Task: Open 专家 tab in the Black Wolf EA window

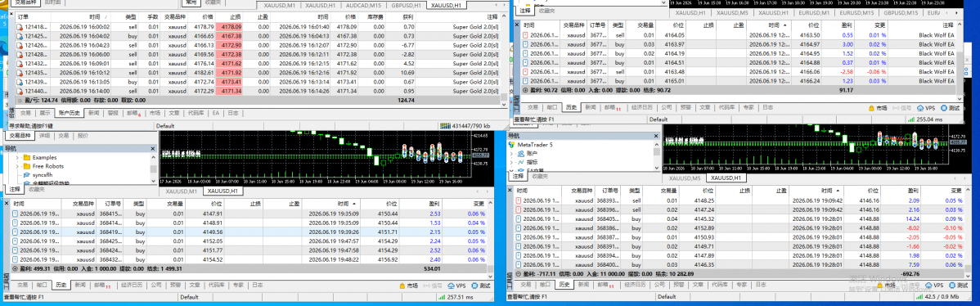Action: (x=748, y=107)
